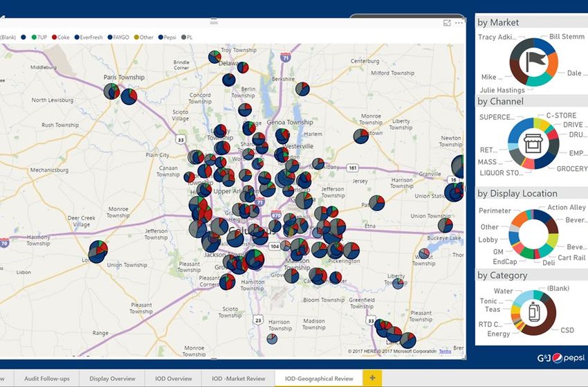
Task: Click the store icon in Channel donut
Action: click(x=533, y=143)
